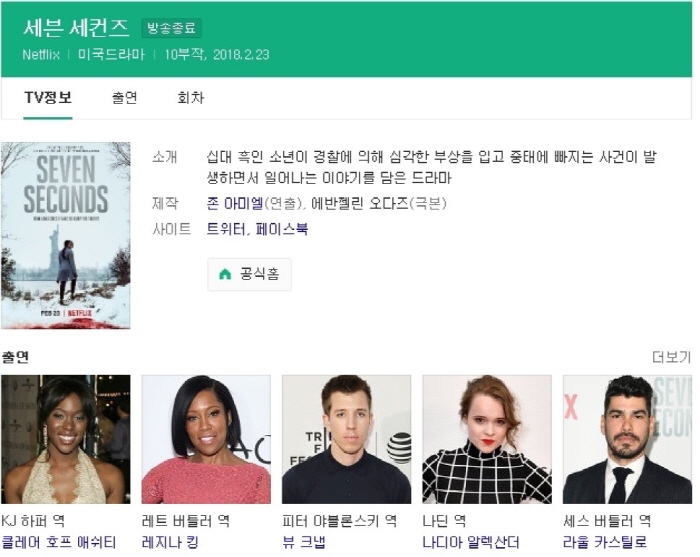Open 뷰 크냅 actor photo

[346, 439]
